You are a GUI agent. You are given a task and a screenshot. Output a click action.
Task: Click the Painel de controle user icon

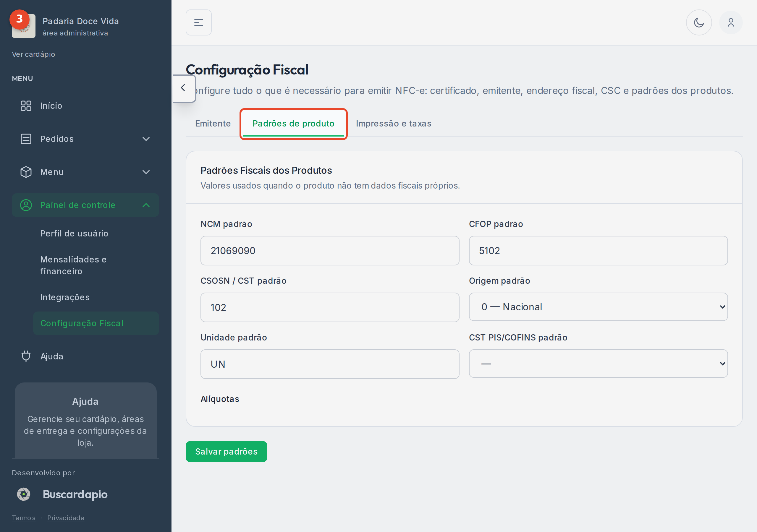pyautogui.click(x=26, y=205)
